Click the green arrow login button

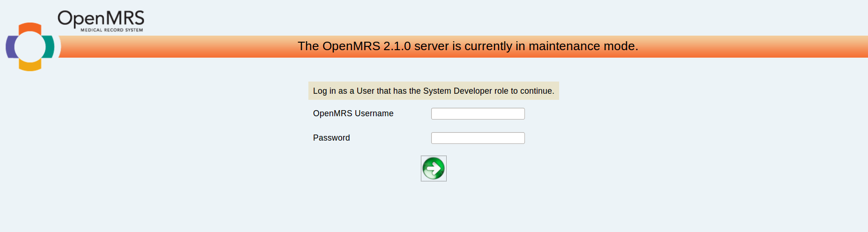click(434, 168)
